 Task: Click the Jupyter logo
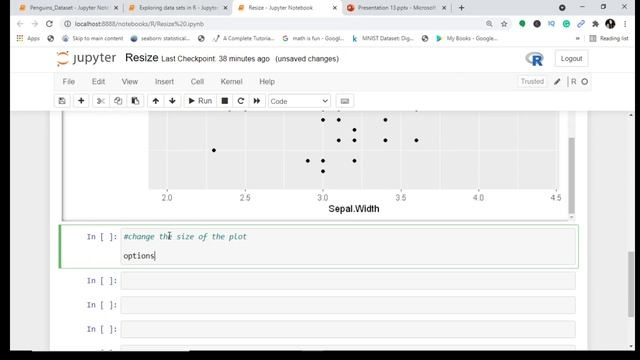click(87, 58)
